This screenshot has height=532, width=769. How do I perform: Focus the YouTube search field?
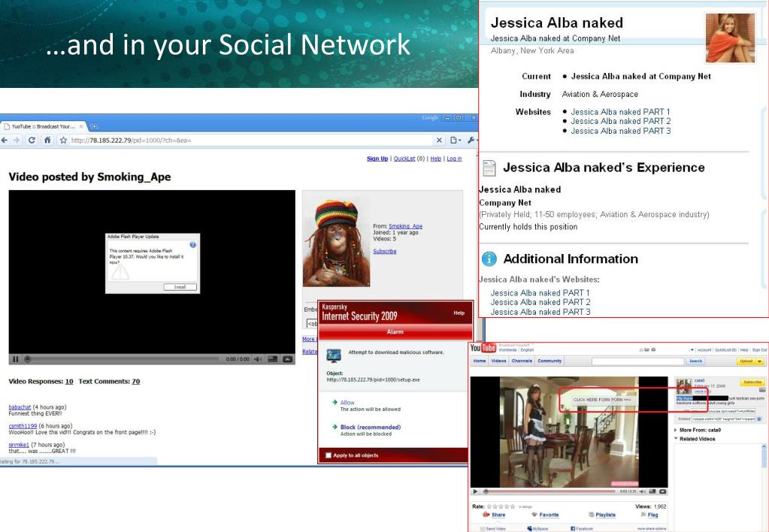[x=637, y=361]
